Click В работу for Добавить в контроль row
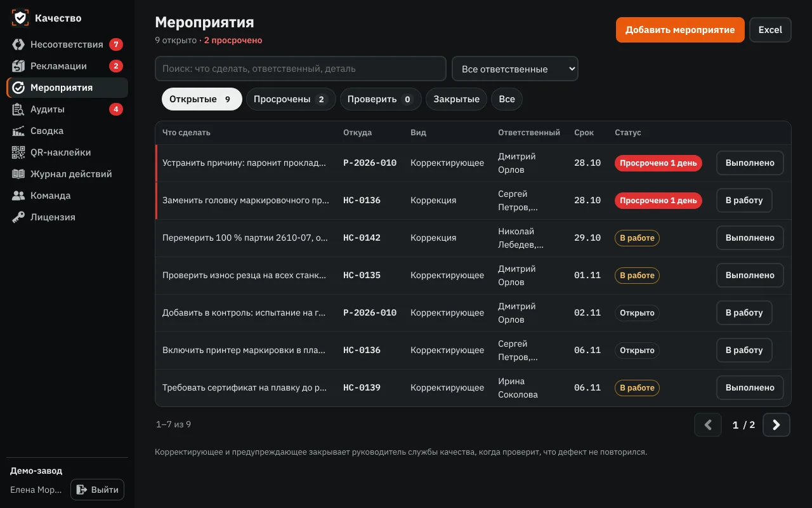Image resolution: width=812 pixels, height=508 pixels. pyautogui.click(x=744, y=312)
